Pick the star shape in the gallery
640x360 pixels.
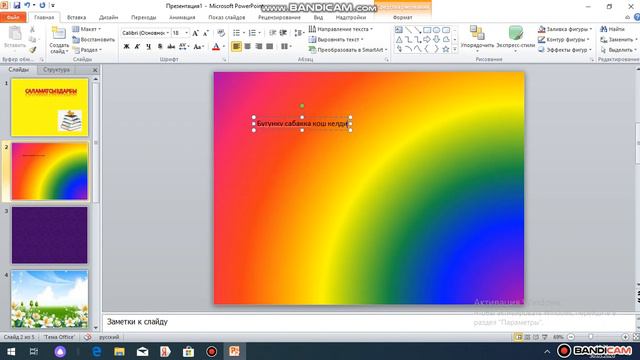click(446, 49)
